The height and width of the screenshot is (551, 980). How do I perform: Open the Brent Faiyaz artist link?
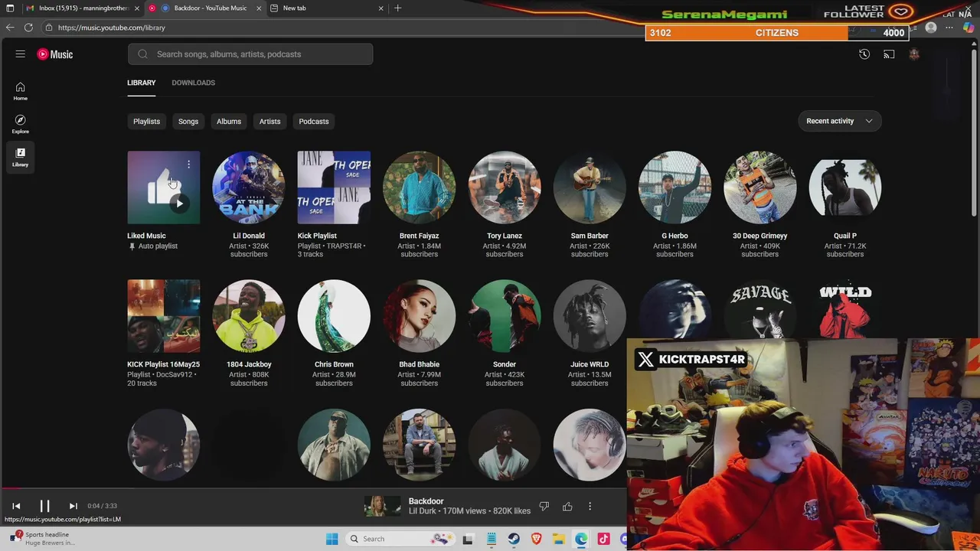(419, 236)
